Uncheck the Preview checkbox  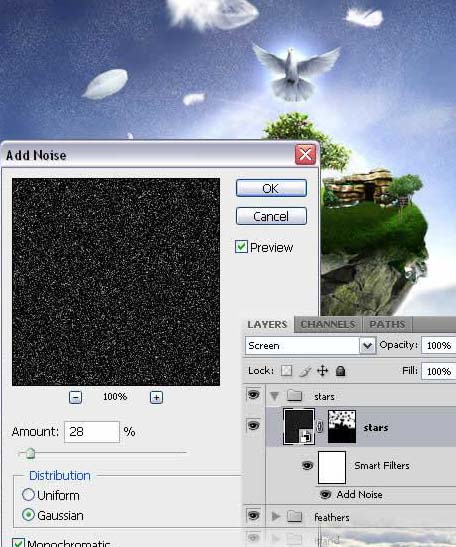coord(241,247)
